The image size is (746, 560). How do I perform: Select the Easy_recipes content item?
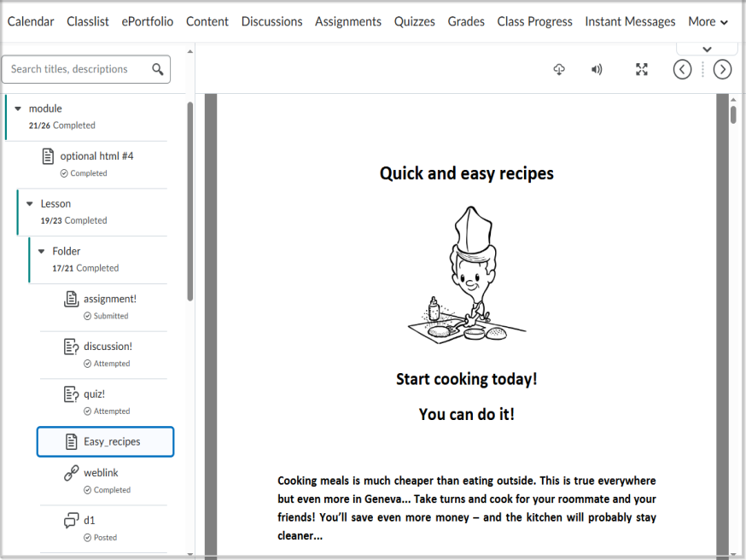[105, 441]
